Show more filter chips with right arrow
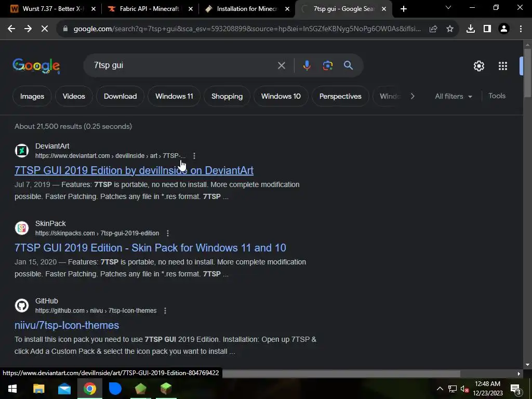Viewport: 532px width, 399px height. (412, 96)
